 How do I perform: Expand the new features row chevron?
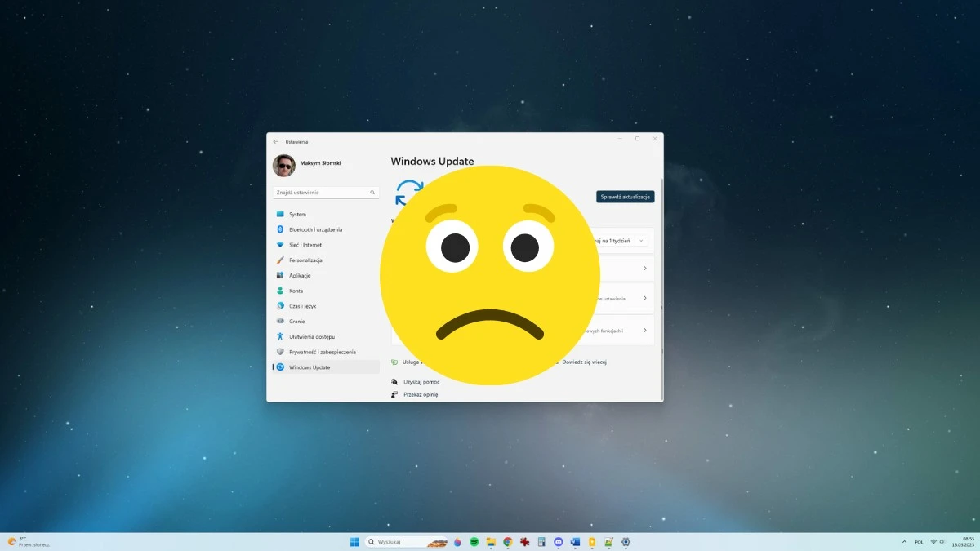point(645,330)
